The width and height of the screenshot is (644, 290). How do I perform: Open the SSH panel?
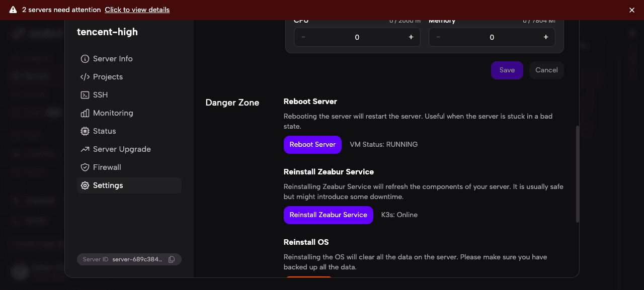pyautogui.click(x=100, y=94)
